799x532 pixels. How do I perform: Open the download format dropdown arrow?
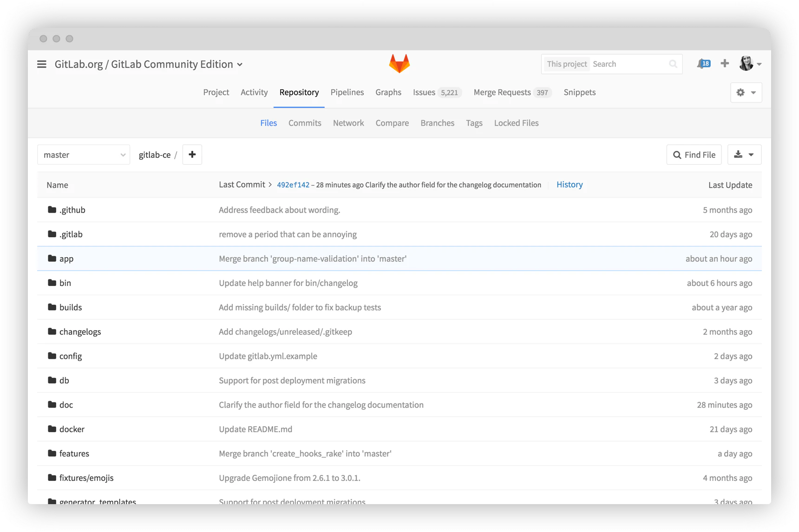point(752,154)
